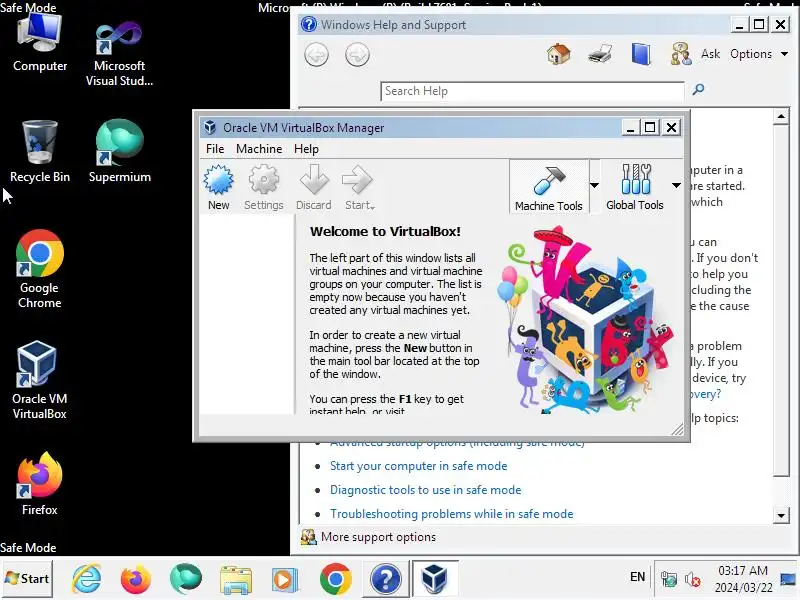Open the Machine menu in VirtualBox Manager
This screenshot has height=600, width=800.
pos(259,149)
